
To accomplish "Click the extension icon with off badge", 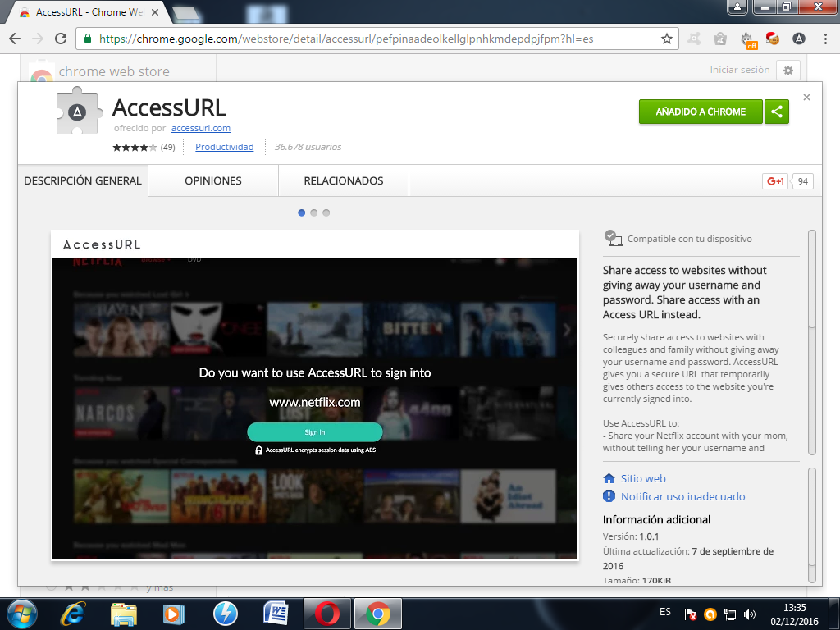I will 748,39.
